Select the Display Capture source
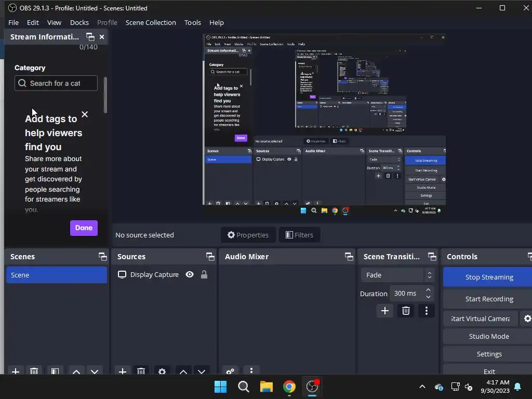The image size is (532, 399). point(154,274)
